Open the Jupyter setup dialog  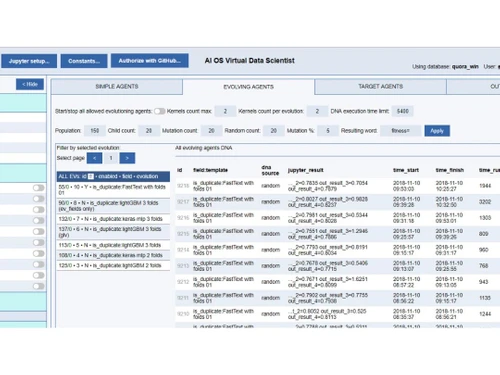point(29,61)
